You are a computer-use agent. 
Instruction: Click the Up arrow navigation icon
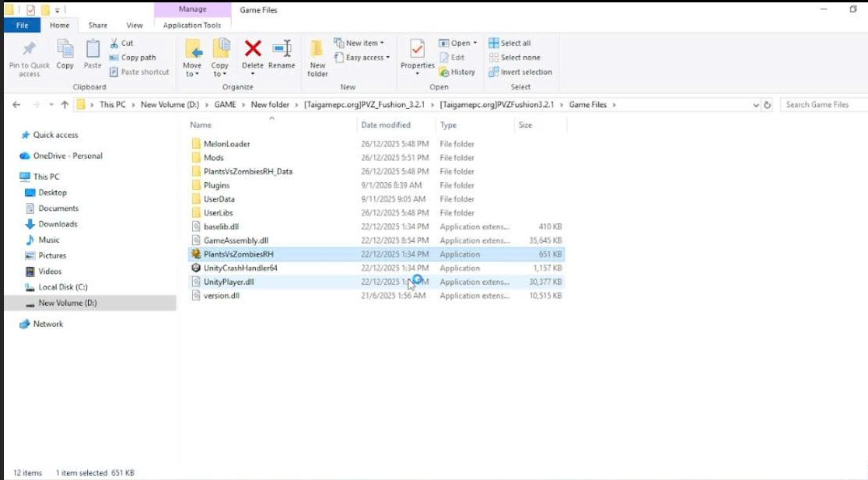pos(65,105)
